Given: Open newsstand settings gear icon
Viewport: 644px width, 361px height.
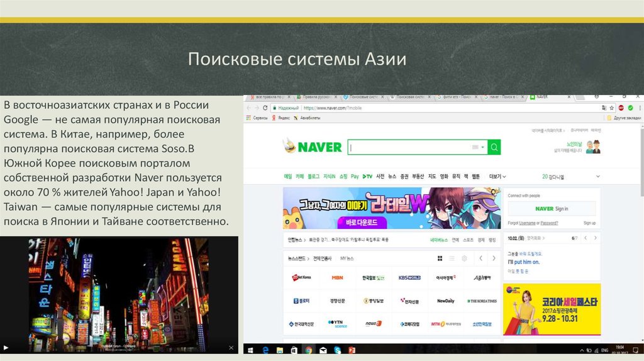Looking at the screenshot, I should click(464, 258).
